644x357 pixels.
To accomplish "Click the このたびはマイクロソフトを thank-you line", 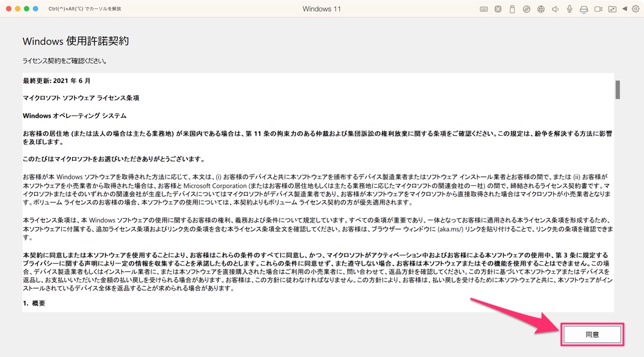I will [114, 160].
